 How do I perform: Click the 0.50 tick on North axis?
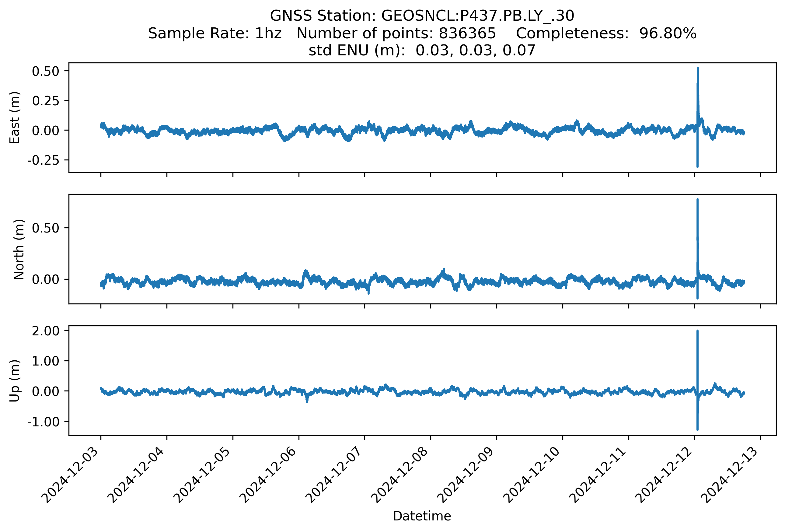click(x=46, y=228)
